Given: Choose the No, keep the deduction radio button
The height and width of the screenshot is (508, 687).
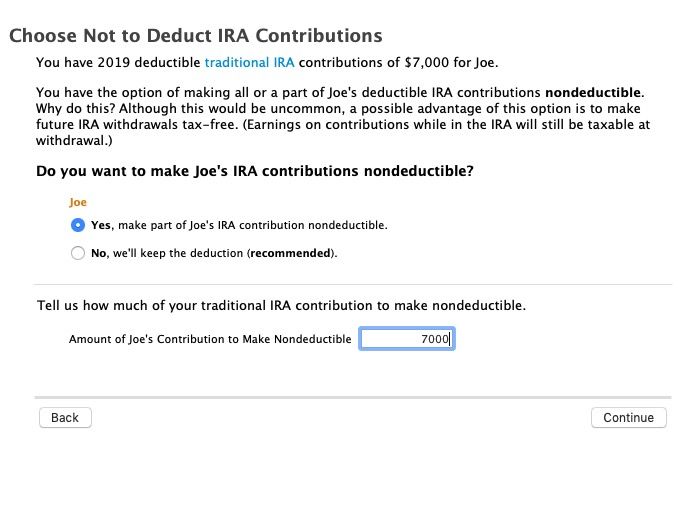Looking at the screenshot, I should pyautogui.click(x=78, y=253).
